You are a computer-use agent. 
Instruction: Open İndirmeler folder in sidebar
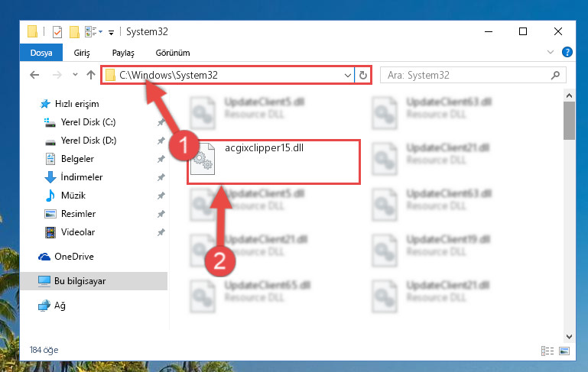click(x=81, y=177)
